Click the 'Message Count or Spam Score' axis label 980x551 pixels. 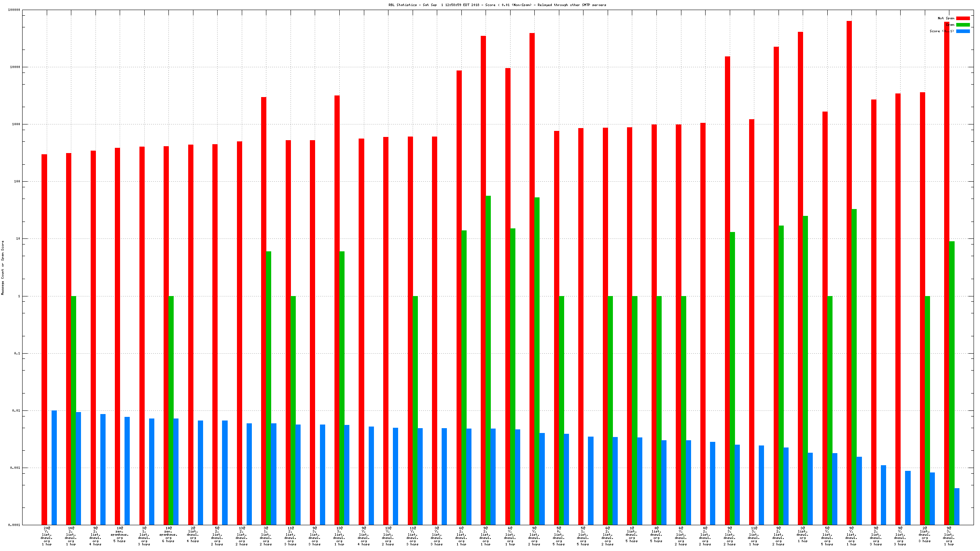(x=3, y=268)
